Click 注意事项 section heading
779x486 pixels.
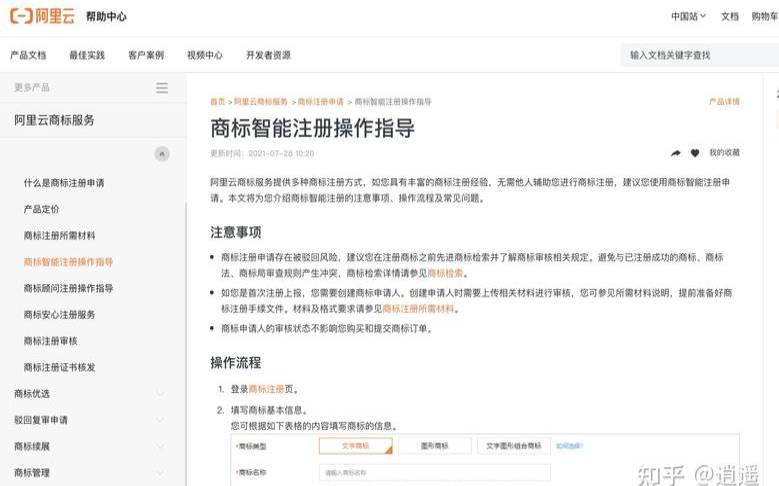point(235,232)
